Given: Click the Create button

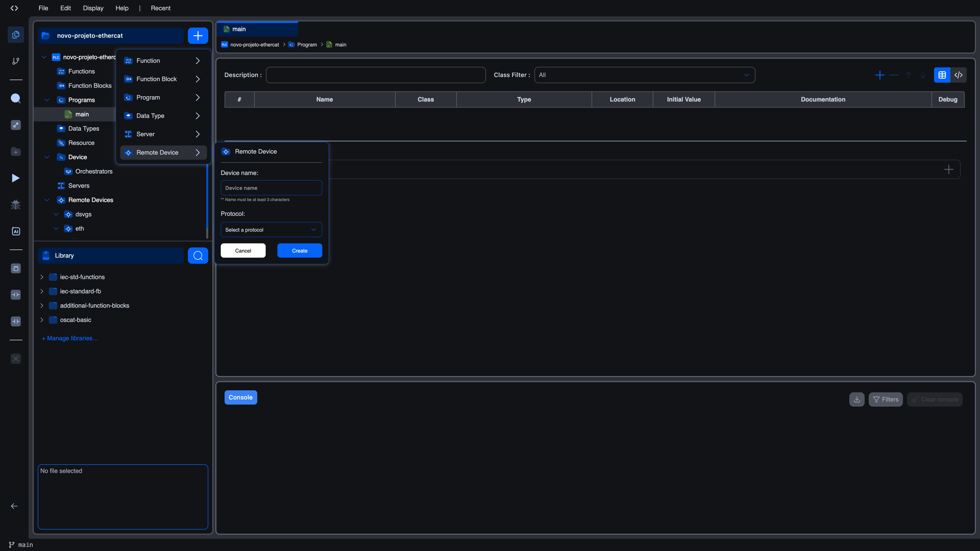Looking at the screenshot, I should pos(299,251).
